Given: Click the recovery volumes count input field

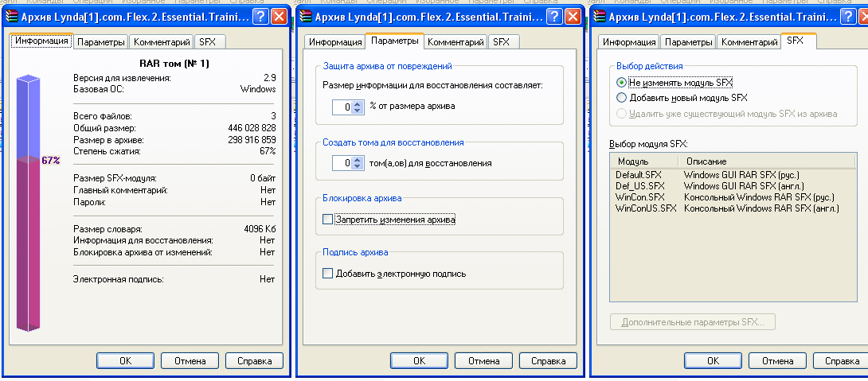Looking at the screenshot, I should [342, 163].
